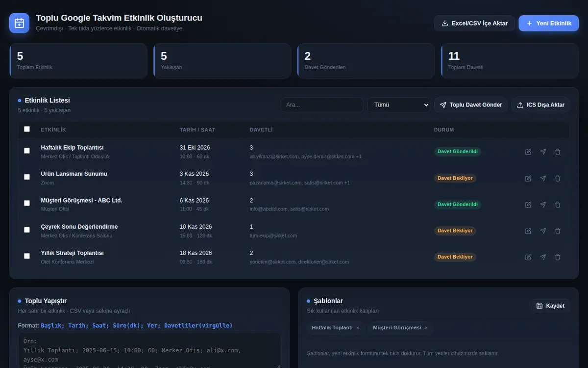Save template with the Kaydet button
This screenshot has height=368, width=588.
pos(550,306)
